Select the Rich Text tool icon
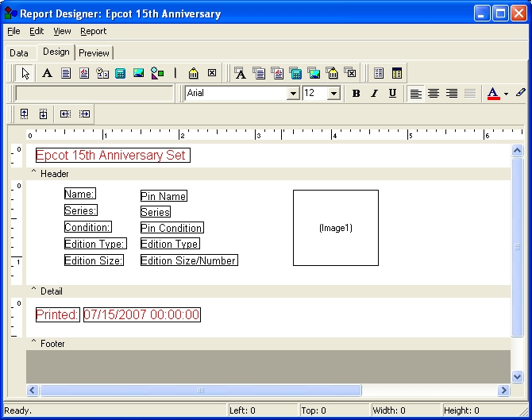 click(84, 73)
